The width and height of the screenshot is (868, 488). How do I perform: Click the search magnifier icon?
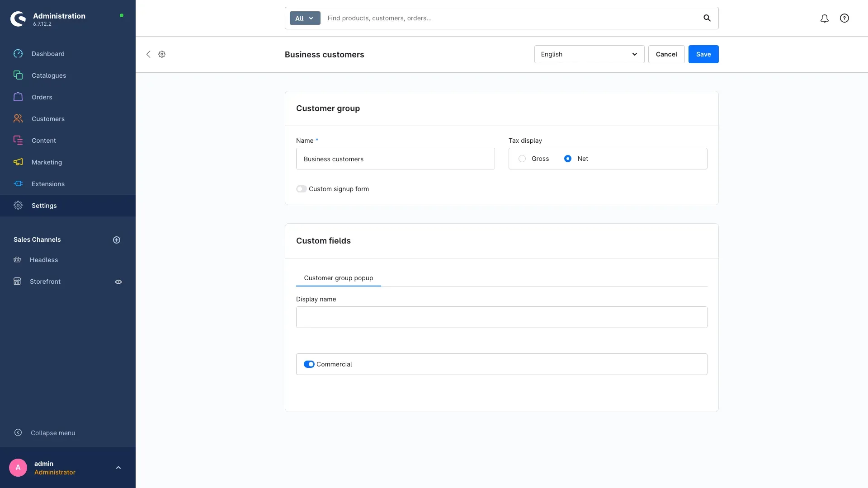click(707, 18)
